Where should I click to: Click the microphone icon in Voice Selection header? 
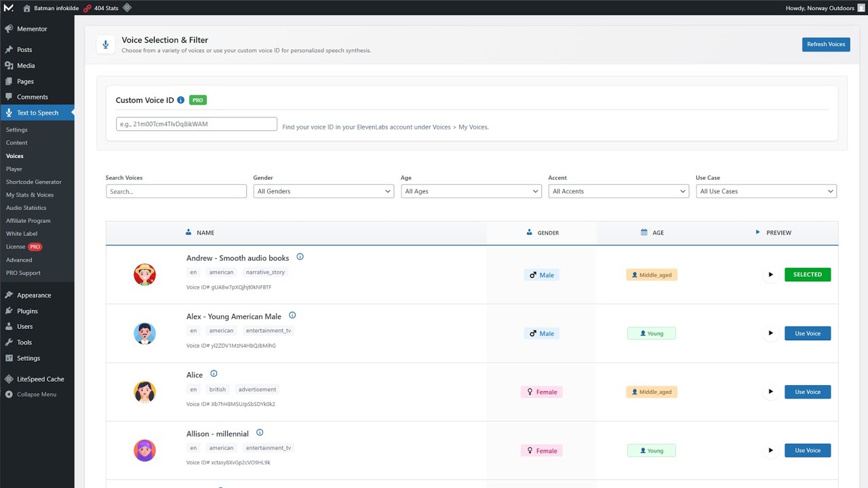[x=105, y=45]
